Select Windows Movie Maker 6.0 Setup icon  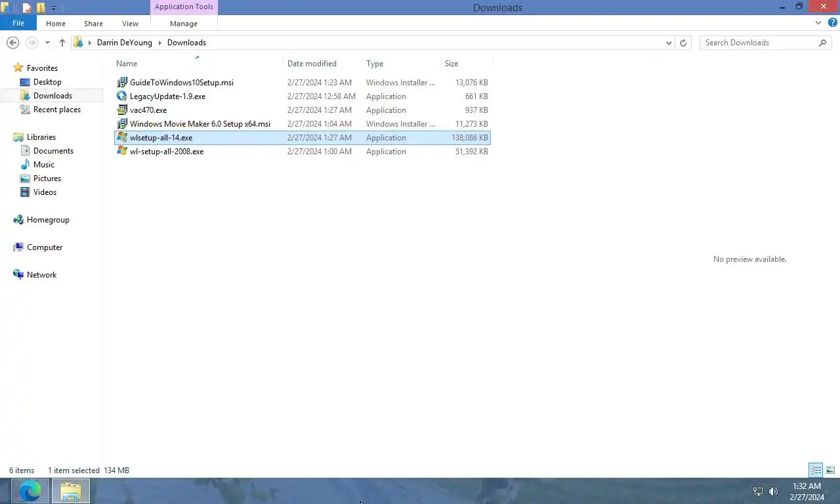coord(122,124)
